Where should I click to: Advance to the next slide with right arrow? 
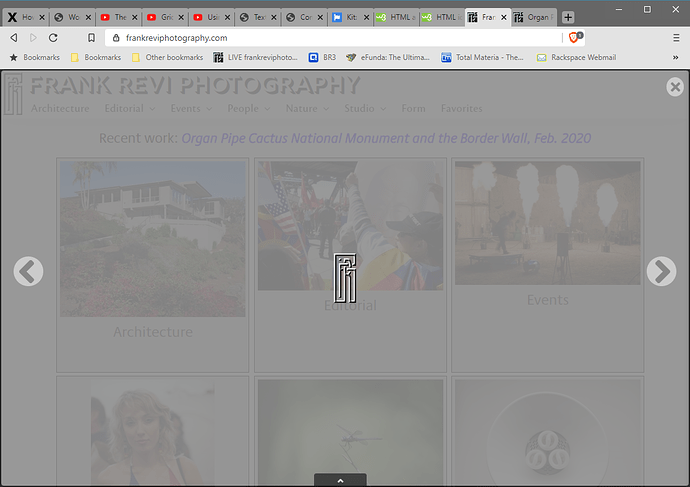point(661,271)
